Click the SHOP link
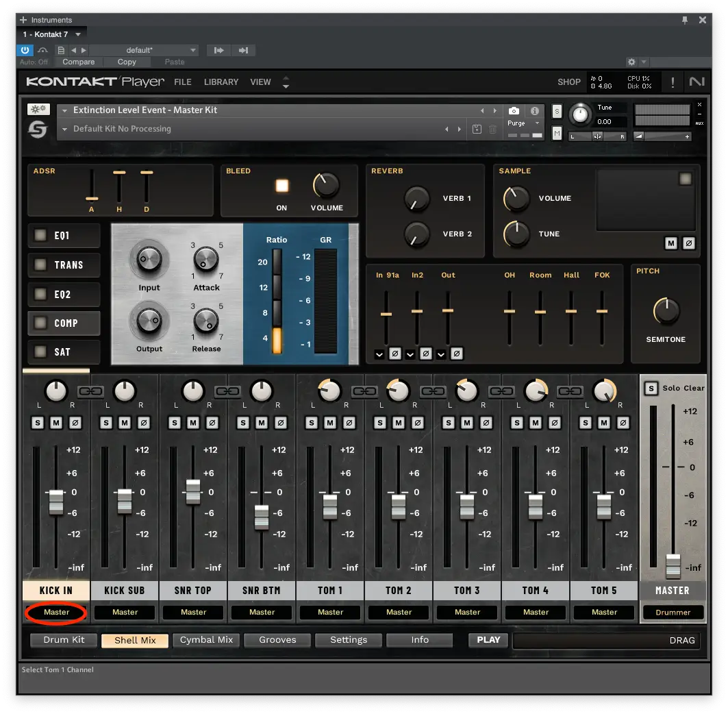This screenshot has height=714, width=728. (568, 82)
